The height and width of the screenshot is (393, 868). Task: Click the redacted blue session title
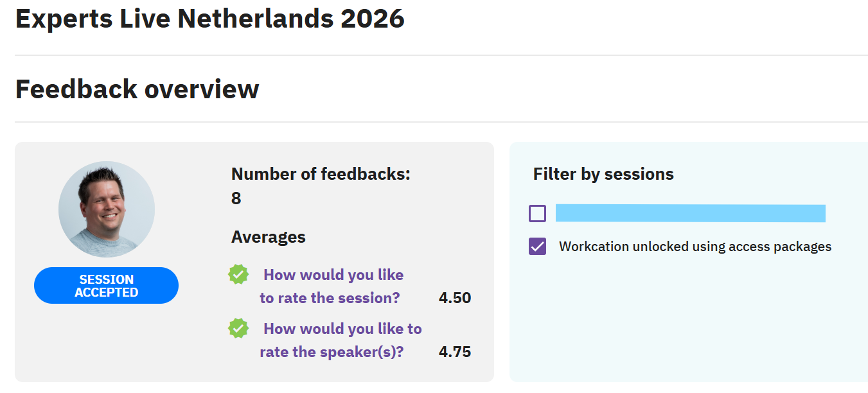pos(691,213)
